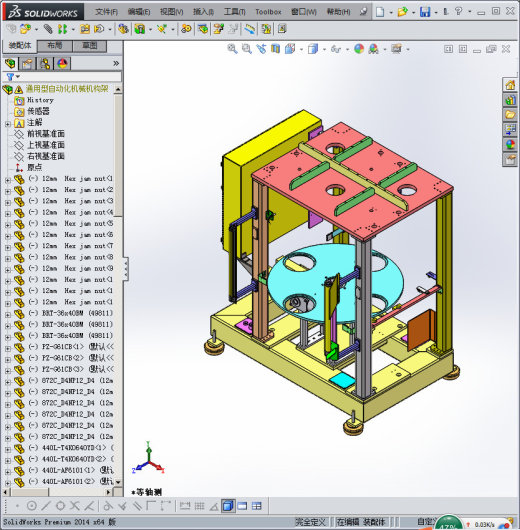Toggle the 3D cube icon in bottom toolbar
The width and height of the screenshot is (520, 530).
pyautogui.click(x=228, y=506)
